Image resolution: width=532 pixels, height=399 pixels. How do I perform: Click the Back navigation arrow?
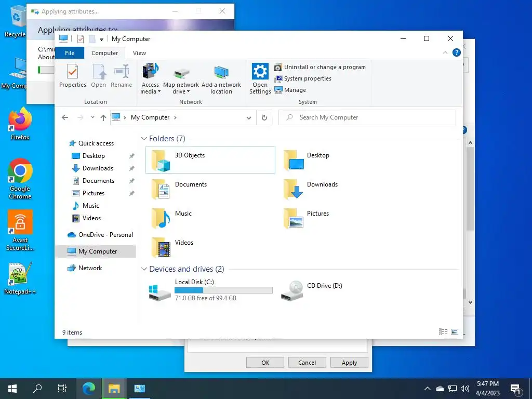coord(65,117)
